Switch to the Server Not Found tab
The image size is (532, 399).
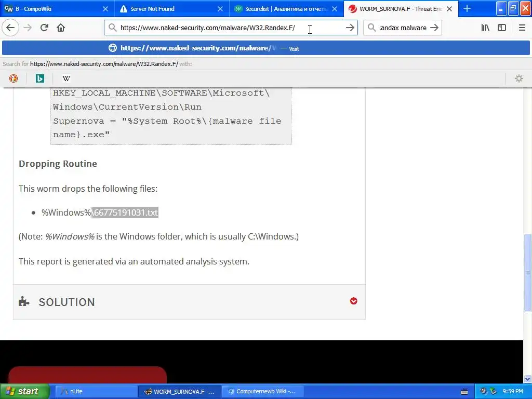171,9
